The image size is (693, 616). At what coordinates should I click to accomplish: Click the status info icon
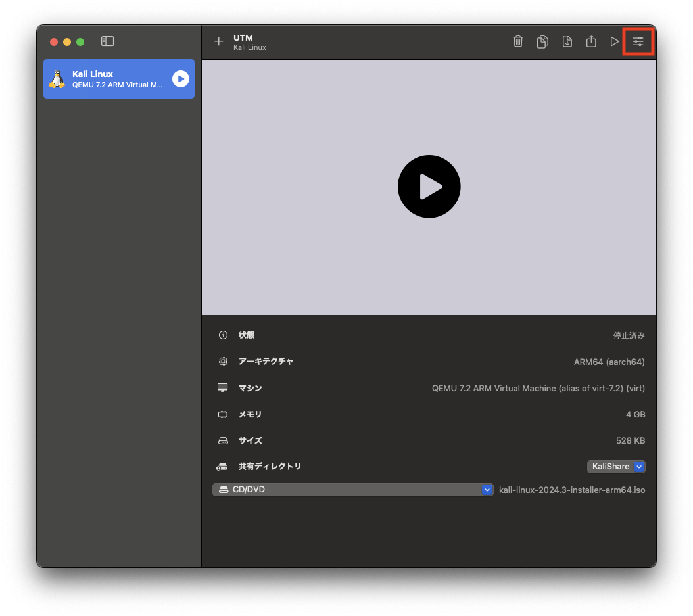pyautogui.click(x=223, y=335)
